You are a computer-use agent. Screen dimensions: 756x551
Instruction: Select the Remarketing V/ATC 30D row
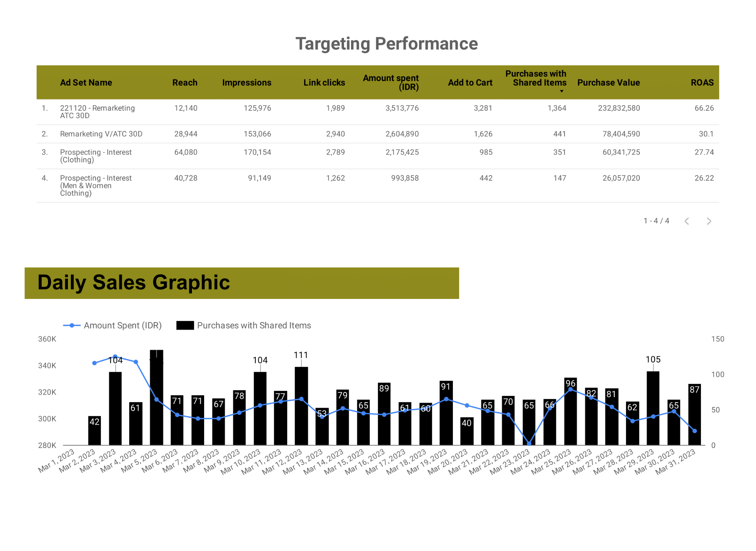click(101, 134)
